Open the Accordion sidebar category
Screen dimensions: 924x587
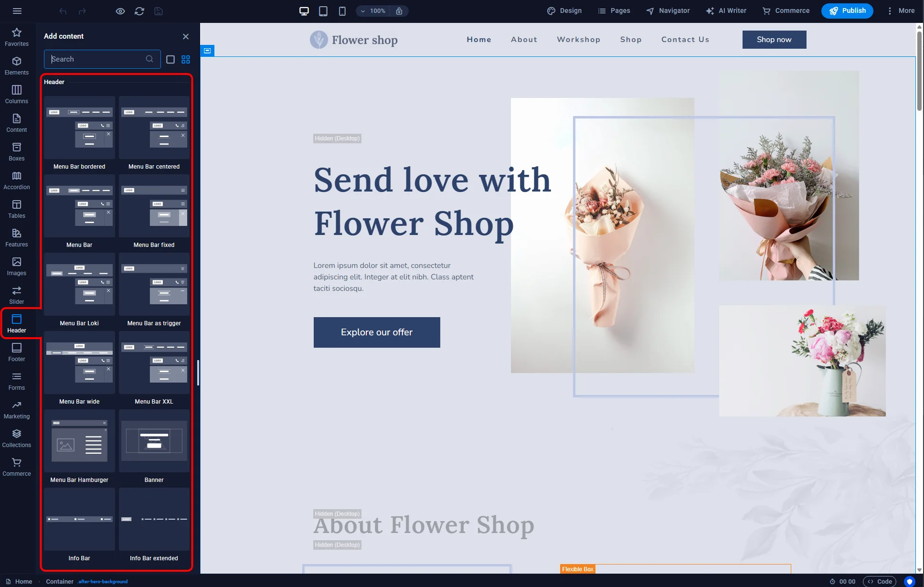point(17,181)
